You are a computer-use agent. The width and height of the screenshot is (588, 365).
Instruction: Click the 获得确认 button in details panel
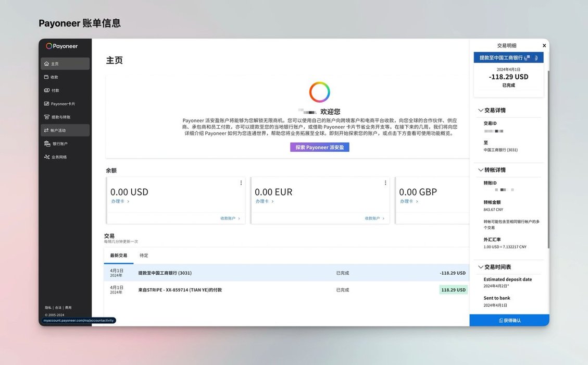[509, 320]
